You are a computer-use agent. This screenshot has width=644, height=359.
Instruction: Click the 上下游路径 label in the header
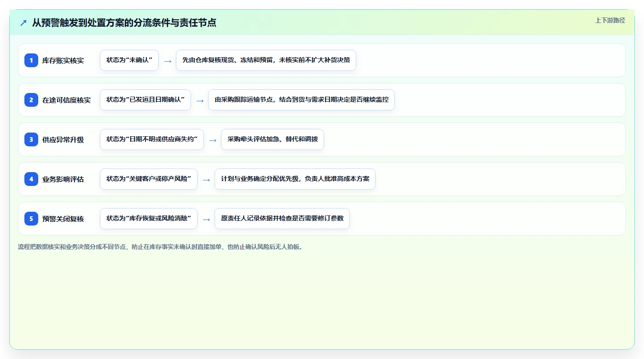pyautogui.click(x=610, y=20)
